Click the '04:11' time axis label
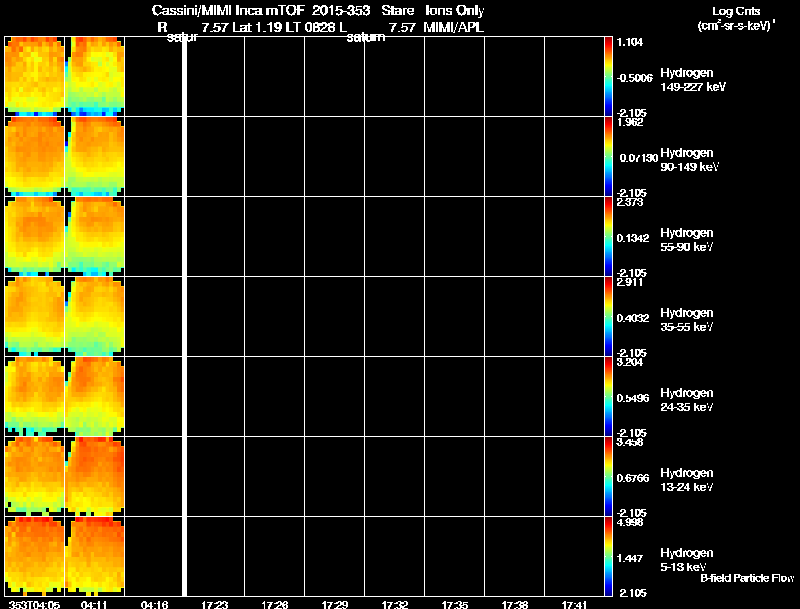Image resolution: width=800 pixels, height=609 pixels. pos(94,604)
